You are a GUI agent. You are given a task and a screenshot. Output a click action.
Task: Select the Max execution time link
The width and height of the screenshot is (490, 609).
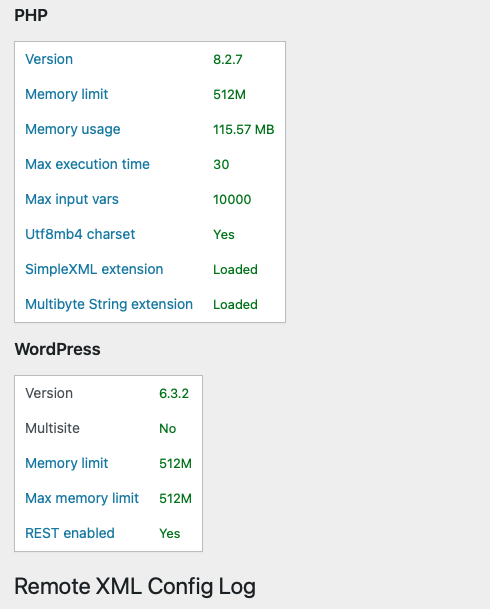click(87, 164)
